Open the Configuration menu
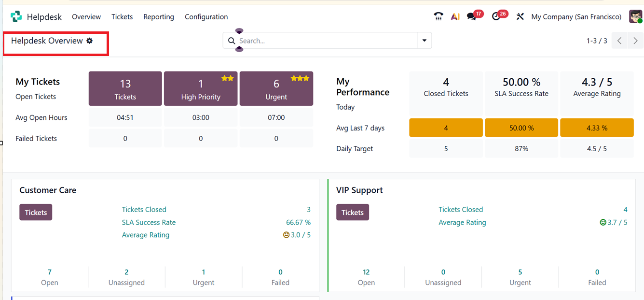Screen dimensions: 644x300 pyautogui.click(x=206, y=17)
